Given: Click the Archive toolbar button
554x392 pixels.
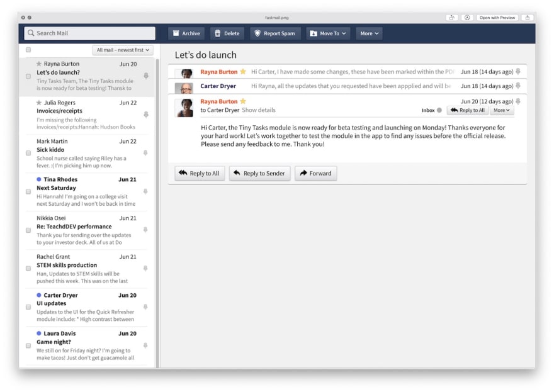Looking at the screenshot, I should pos(186,33).
